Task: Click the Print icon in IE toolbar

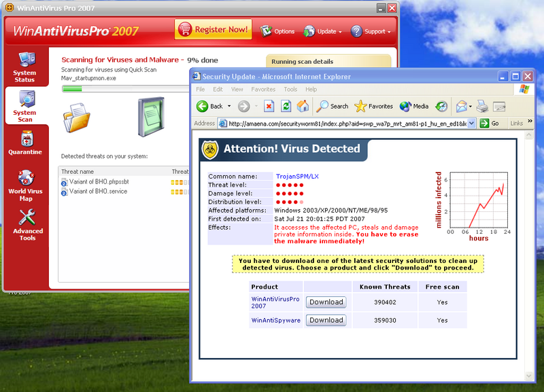Action: [483, 107]
